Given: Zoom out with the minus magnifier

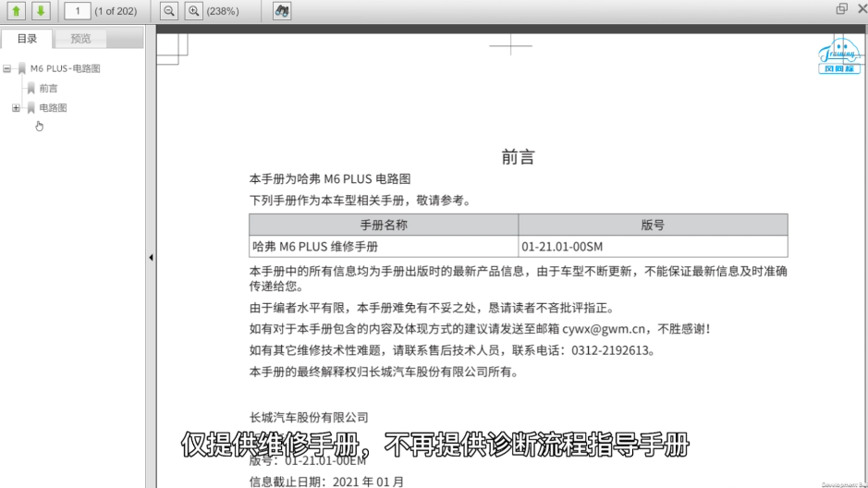Looking at the screenshot, I should coord(169,10).
